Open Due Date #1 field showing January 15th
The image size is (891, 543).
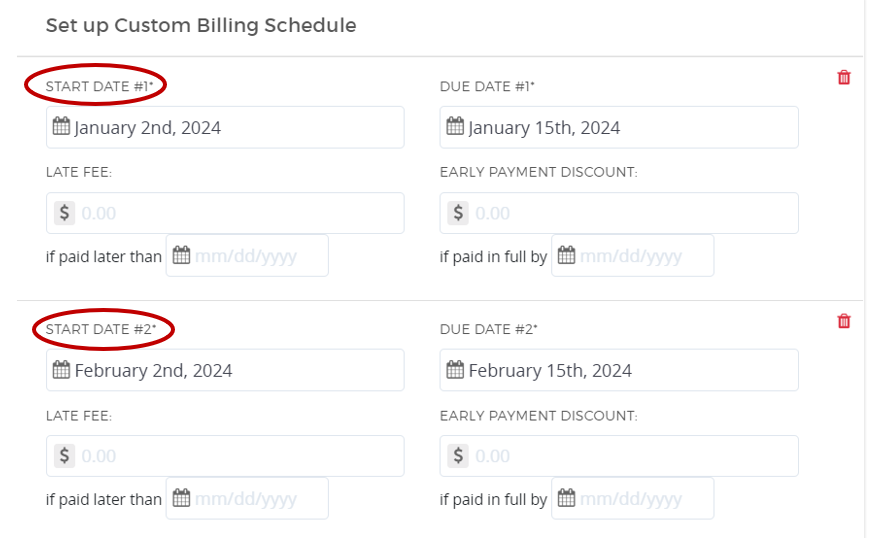[x=629, y=128]
